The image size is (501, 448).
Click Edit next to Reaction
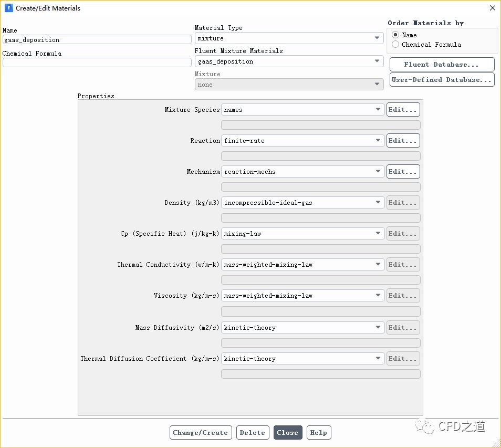pos(403,141)
